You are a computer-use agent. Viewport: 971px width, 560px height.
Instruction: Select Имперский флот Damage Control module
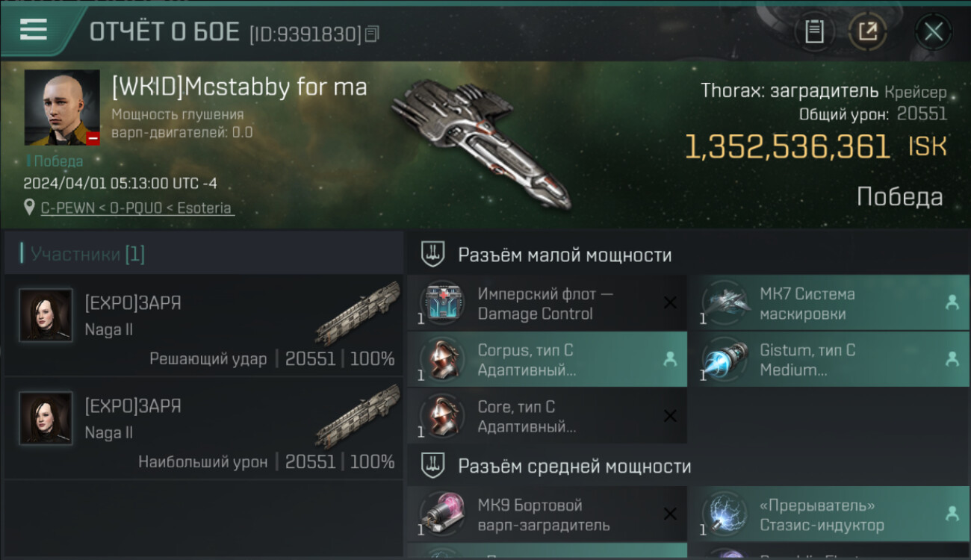coord(547,303)
